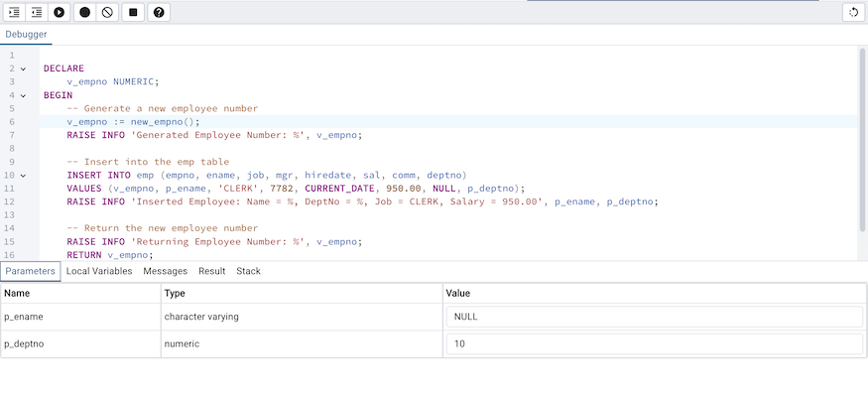868x399 pixels.
Task: Open debugger help via question mark icon
Action: coord(158,12)
